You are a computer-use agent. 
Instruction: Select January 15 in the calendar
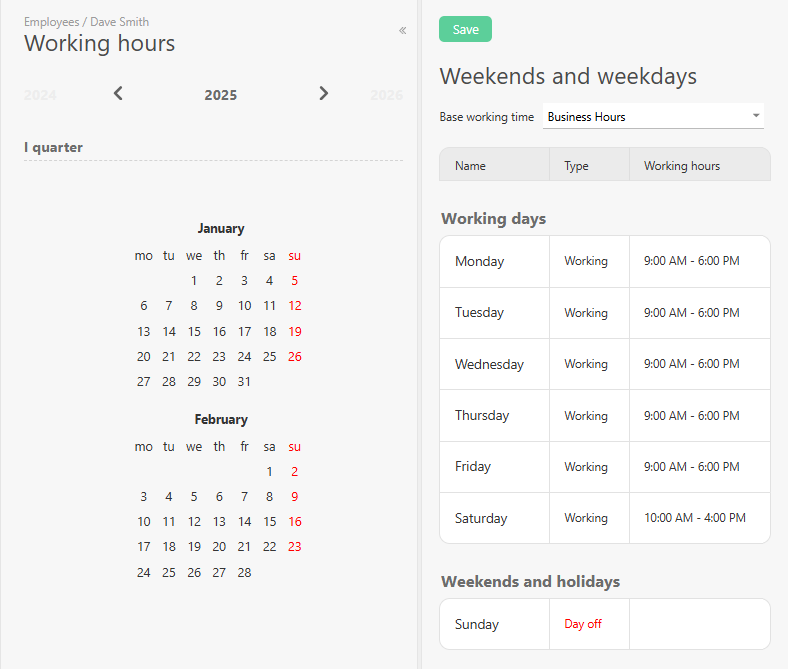(x=194, y=331)
